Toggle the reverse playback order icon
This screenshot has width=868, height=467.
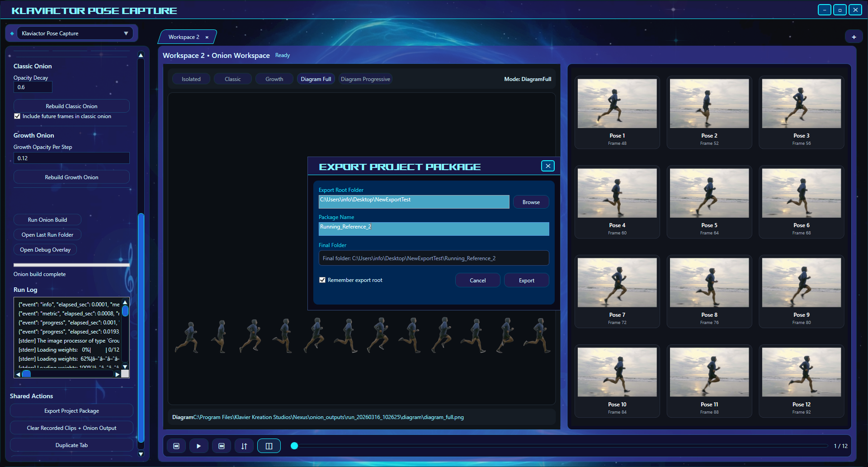(244, 446)
